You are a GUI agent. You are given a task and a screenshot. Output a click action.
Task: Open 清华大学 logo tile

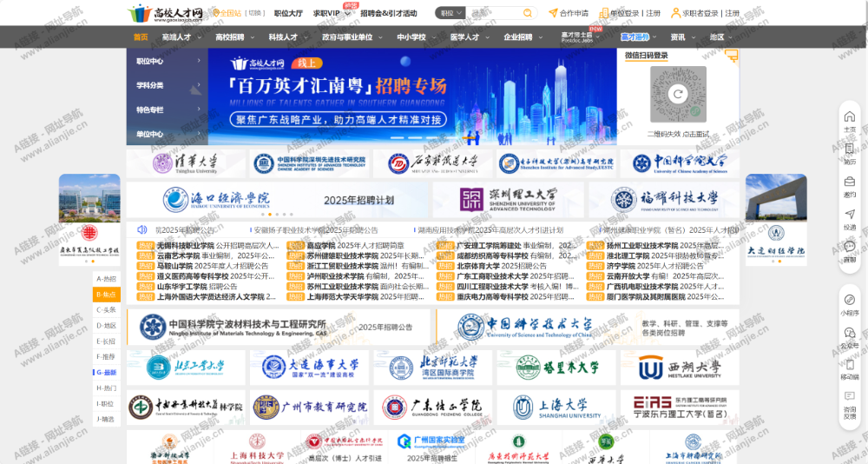point(186,163)
